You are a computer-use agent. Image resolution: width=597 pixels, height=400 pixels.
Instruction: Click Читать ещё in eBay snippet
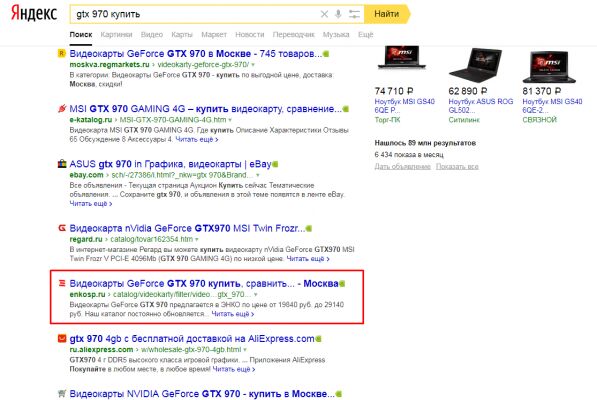pos(91,204)
